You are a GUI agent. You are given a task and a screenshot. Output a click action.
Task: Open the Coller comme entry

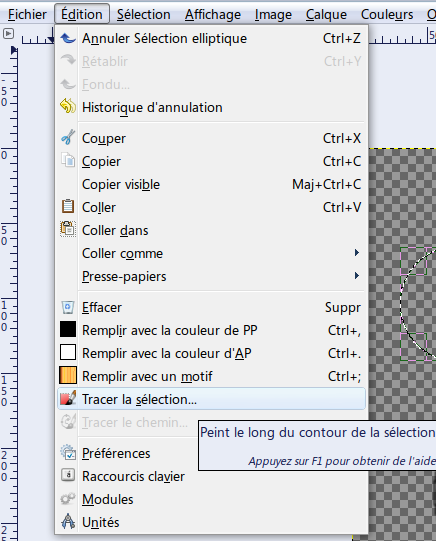point(211,253)
